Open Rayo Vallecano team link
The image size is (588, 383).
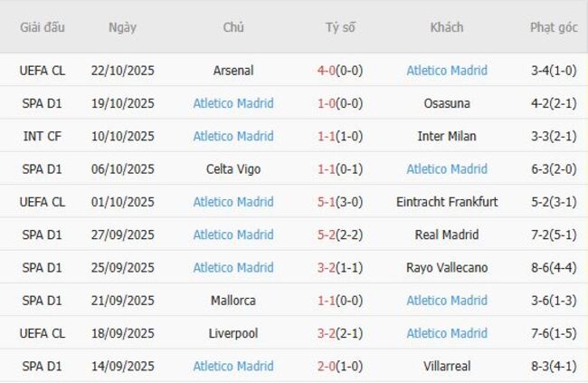[447, 267]
